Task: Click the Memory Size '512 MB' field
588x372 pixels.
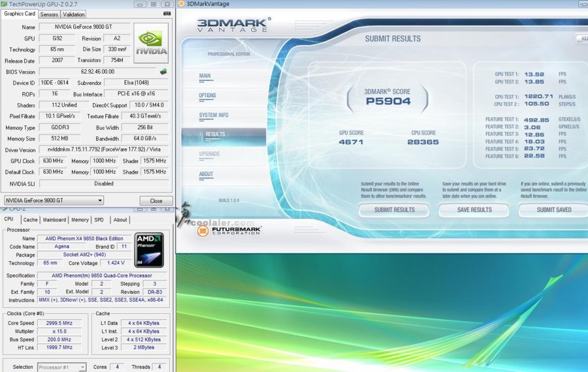Action: pyautogui.click(x=59, y=138)
